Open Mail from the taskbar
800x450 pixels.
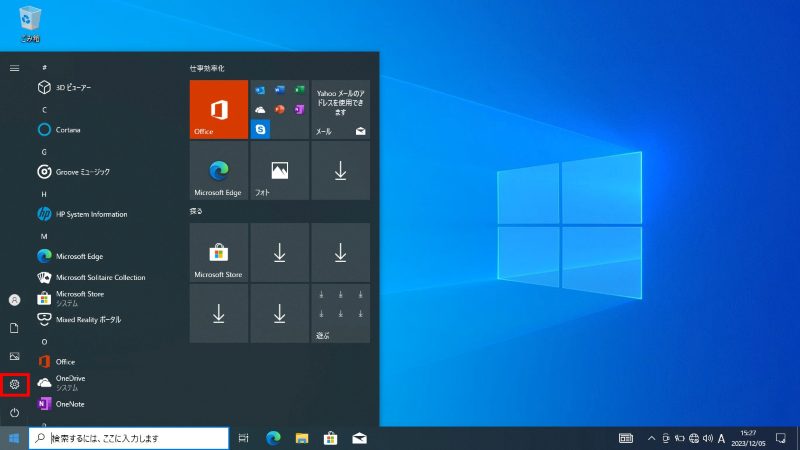pos(359,438)
